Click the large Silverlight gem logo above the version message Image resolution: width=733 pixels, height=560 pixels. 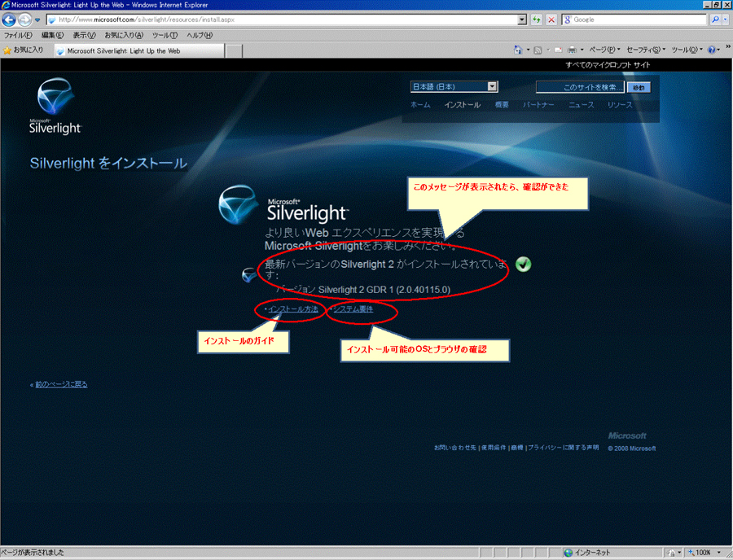(238, 204)
